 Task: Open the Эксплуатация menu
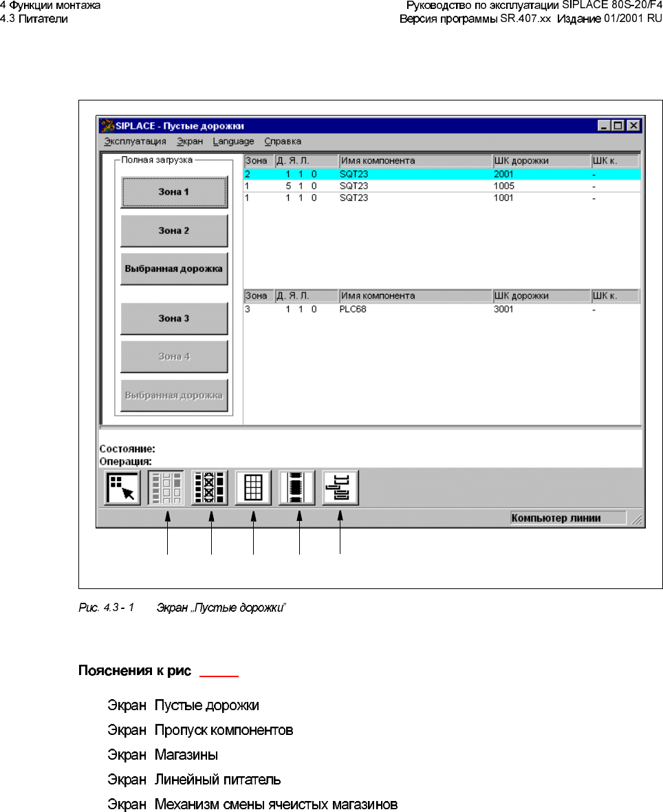click(x=135, y=141)
